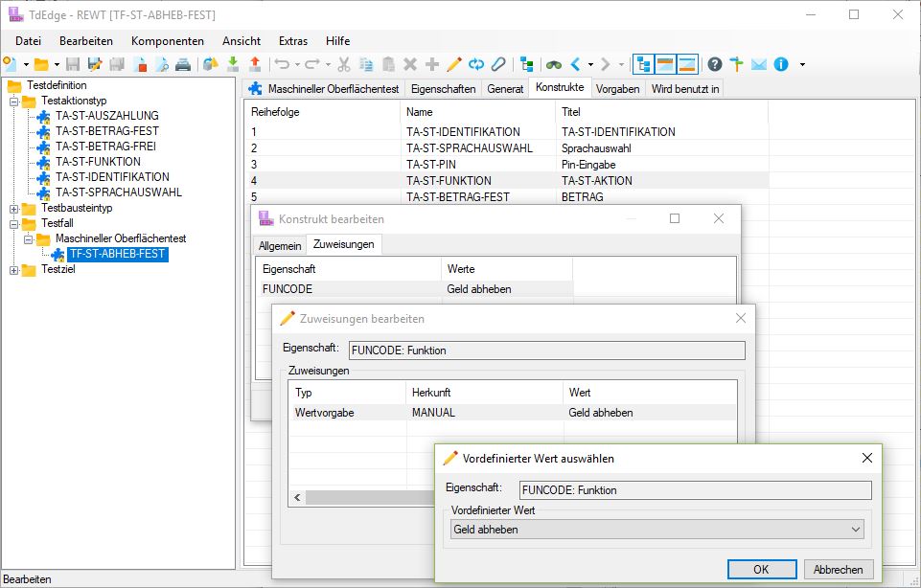
Task: Click the printer icon in toolbar
Action: coord(182,64)
